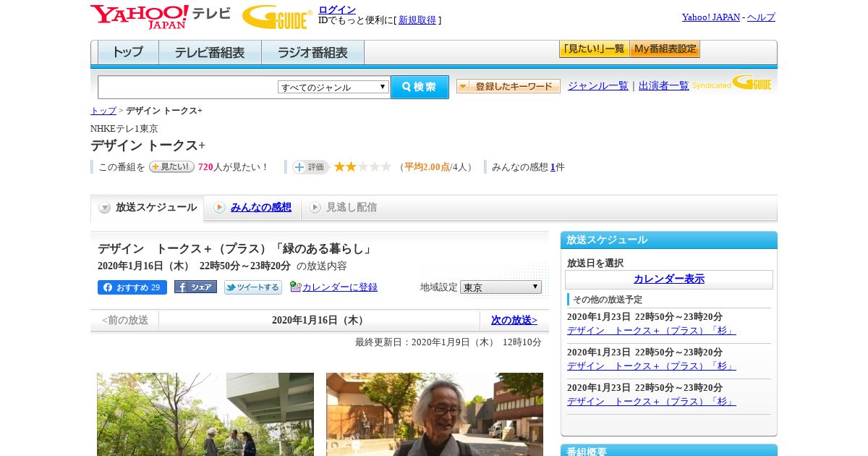This screenshot has height=456, width=868.
Task: Open the garden photo thumbnail
Action: (x=205, y=414)
